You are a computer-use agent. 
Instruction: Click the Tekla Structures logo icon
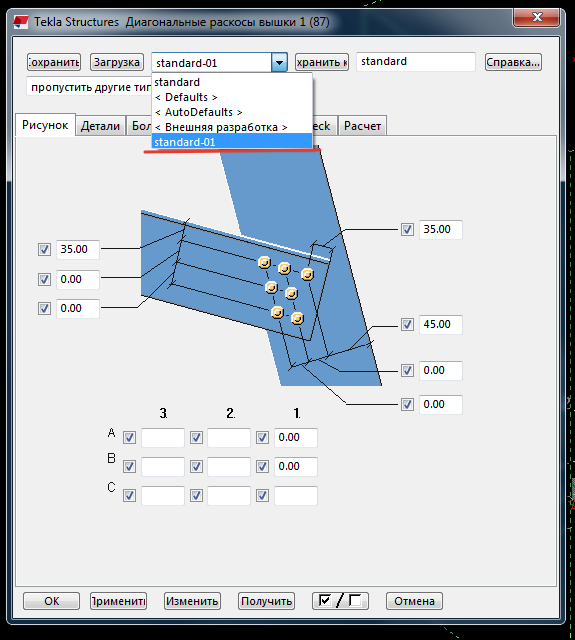[x=21, y=22]
